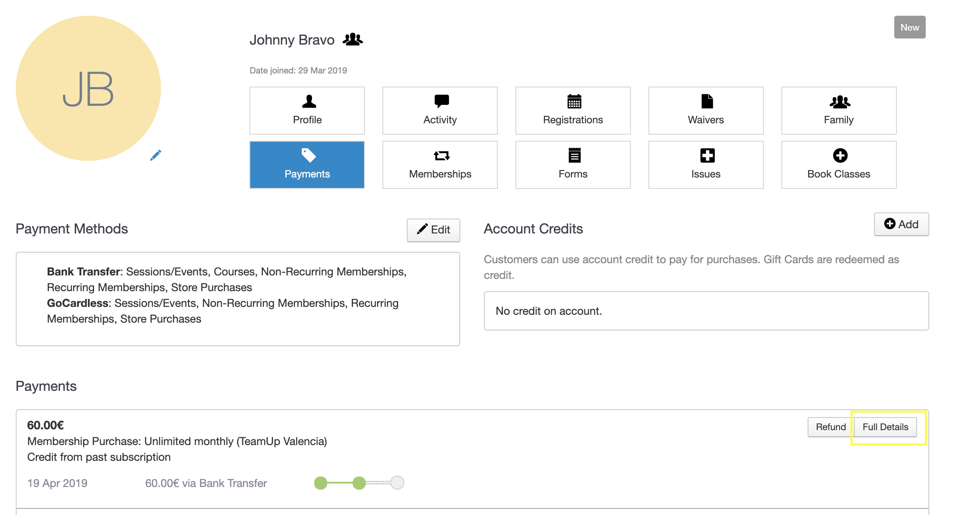Click Book Classes plus tile

pyautogui.click(x=839, y=165)
